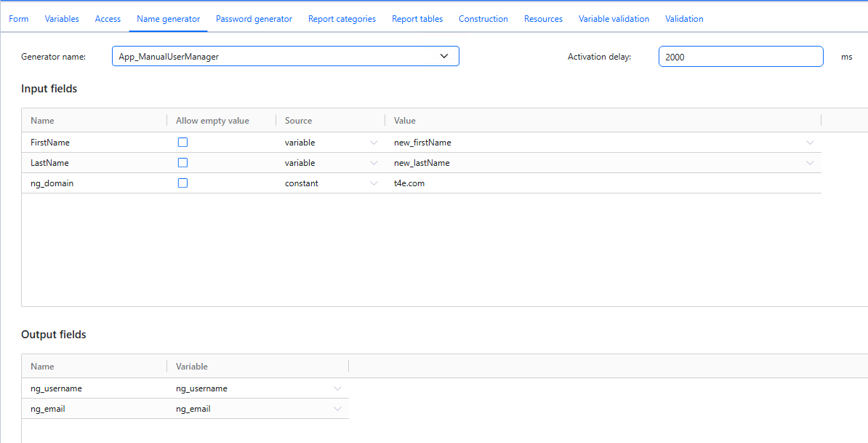Select the ng_domain input field name
Screen dimensions: 868x443
(52, 183)
